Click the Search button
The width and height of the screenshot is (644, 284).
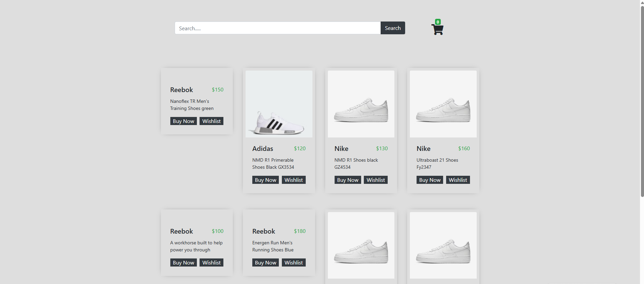(x=393, y=28)
